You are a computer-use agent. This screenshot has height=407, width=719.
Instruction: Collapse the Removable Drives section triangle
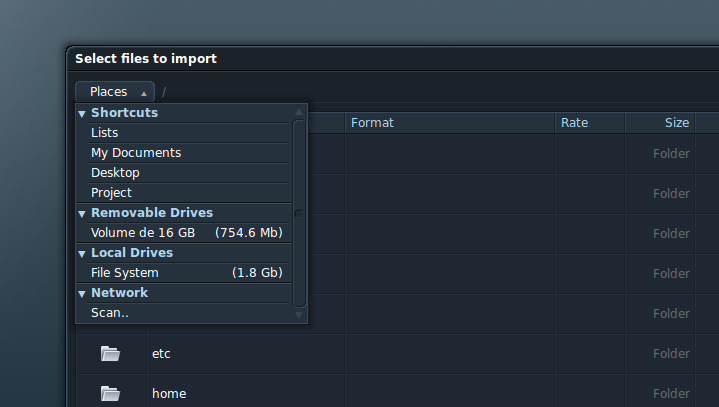tap(82, 214)
